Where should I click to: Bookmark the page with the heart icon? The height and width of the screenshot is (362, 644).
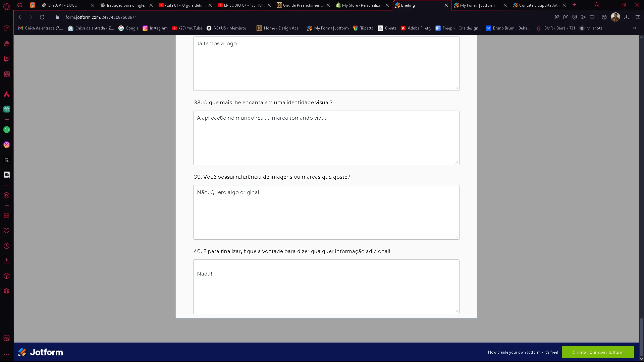coord(592,17)
